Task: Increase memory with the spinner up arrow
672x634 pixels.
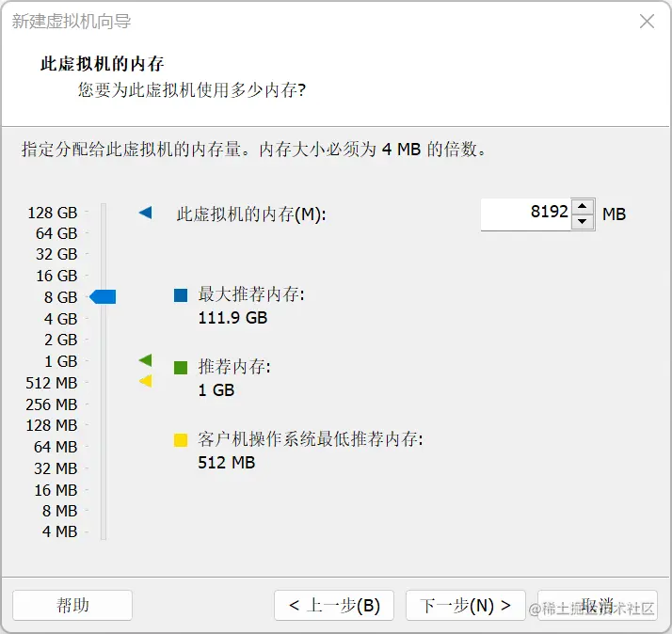Action: (582, 206)
